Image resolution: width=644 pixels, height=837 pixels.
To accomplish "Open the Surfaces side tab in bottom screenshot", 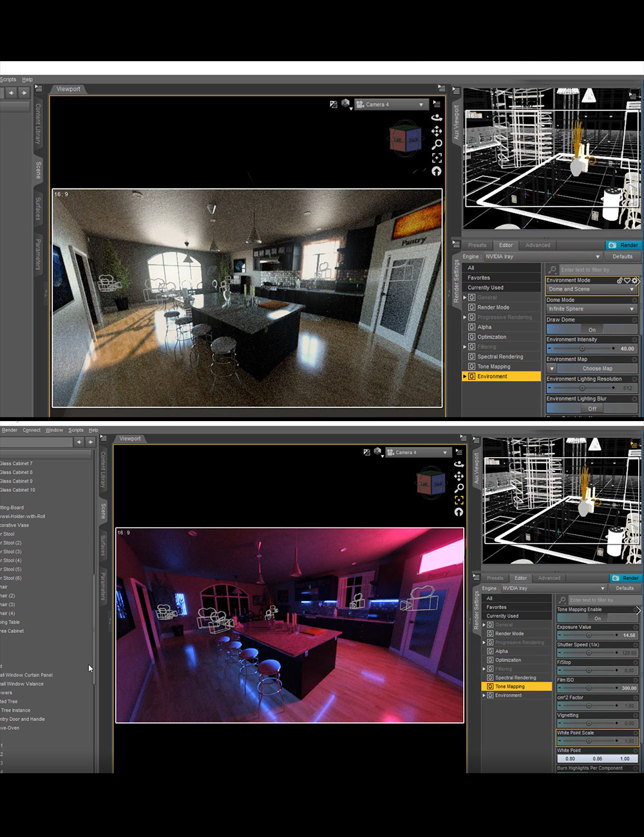I will click(x=103, y=545).
